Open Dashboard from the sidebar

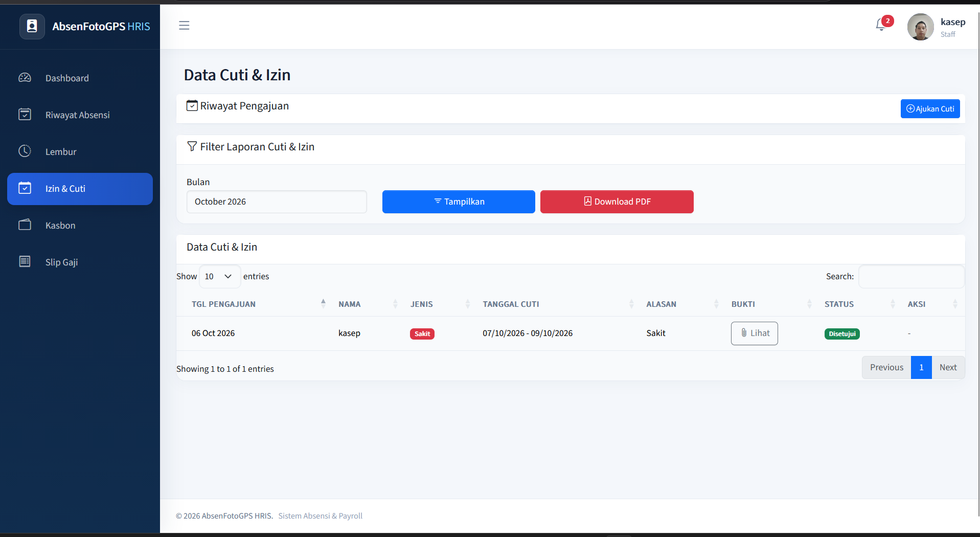click(x=80, y=78)
